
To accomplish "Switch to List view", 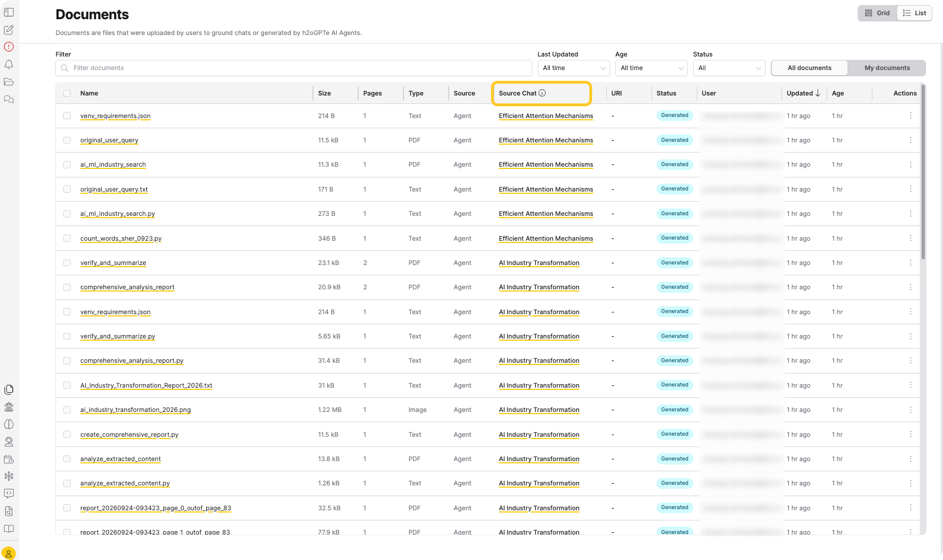I will click(914, 13).
